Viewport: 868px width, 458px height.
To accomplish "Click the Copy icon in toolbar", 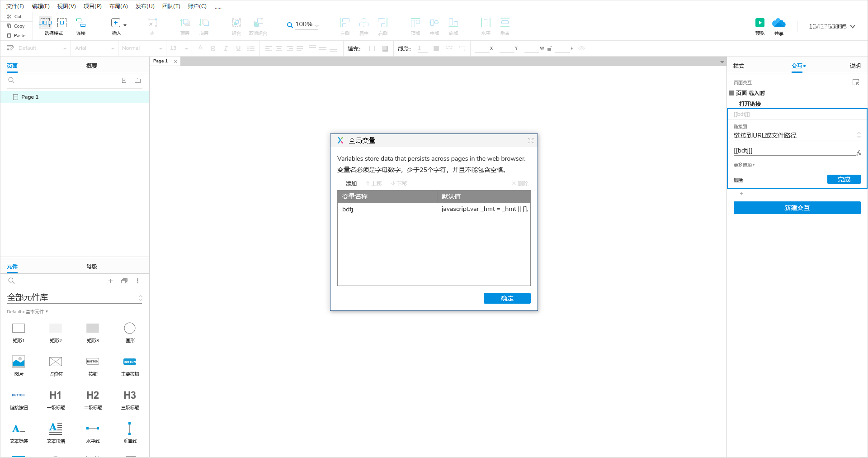I will pyautogui.click(x=9, y=26).
